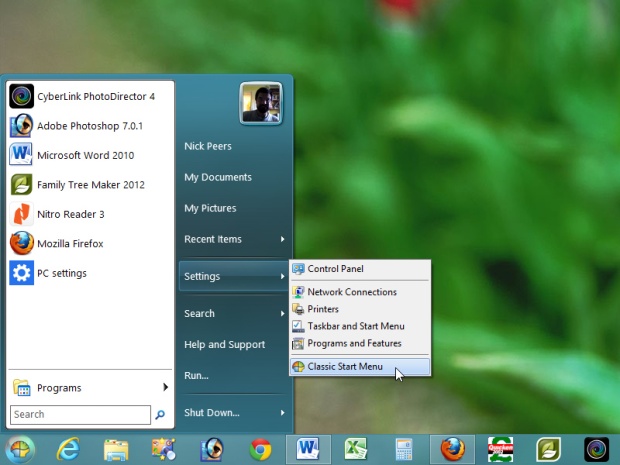
Task: Expand the Search submenu arrow
Action: pos(282,314)
